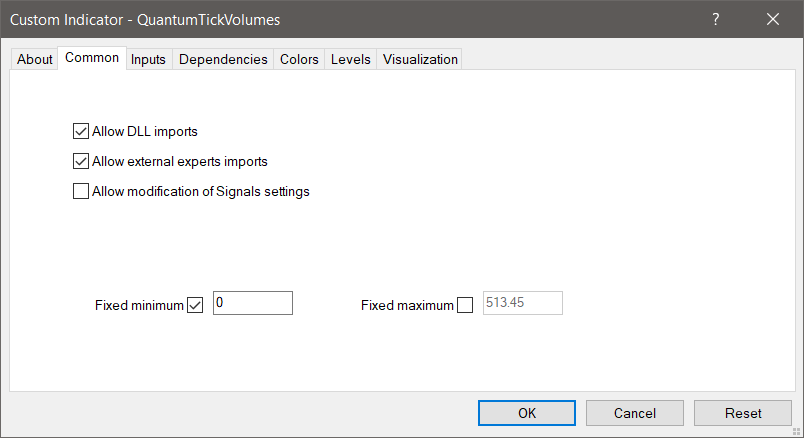The image size is (804, 438).
Task: Switch to the Inputs tab
Action: pos(148,59)
